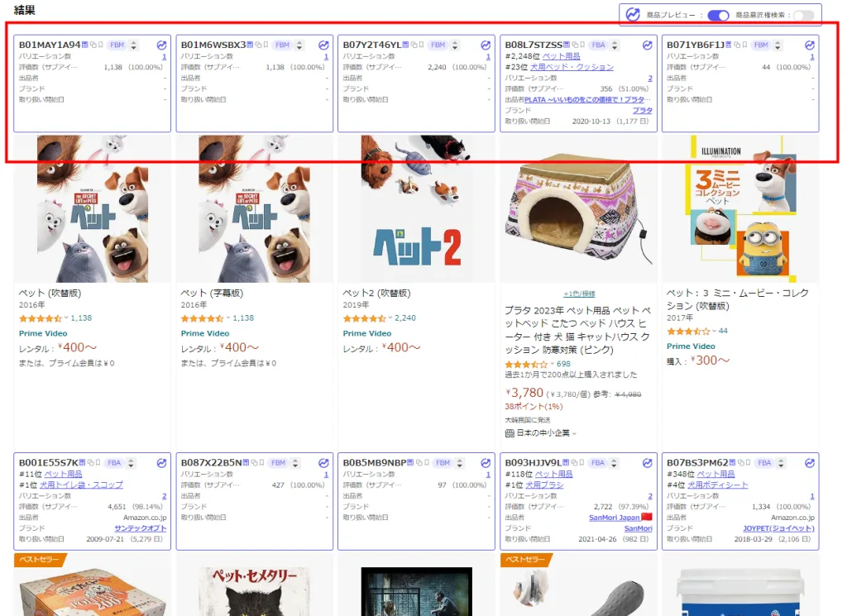The image size is (847, 616).
Task: Open rating dropdown chevron for ペット (吹替版)
Action: [66, 318]
